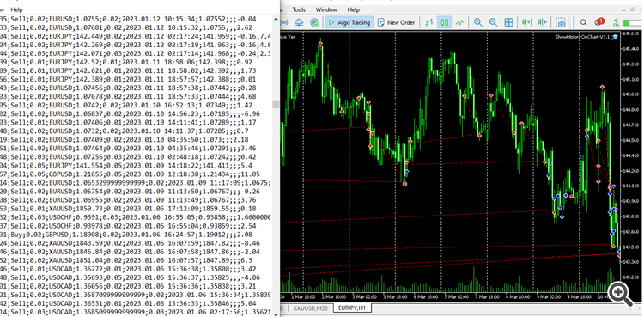644x317 pixels.
Task: Click the connection level LVL icon
Action: [616, 22]
